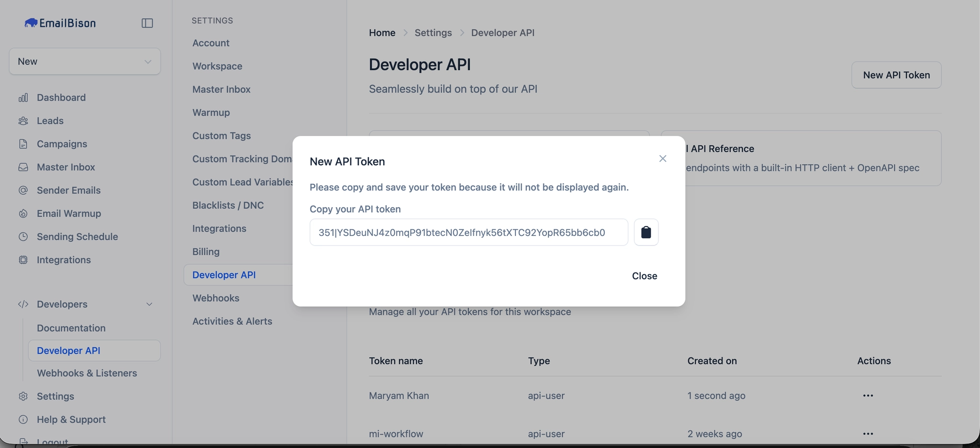Switch to the Webhooks settings section
The width and height of the screenshot is (980, 448).
[216, 298]
